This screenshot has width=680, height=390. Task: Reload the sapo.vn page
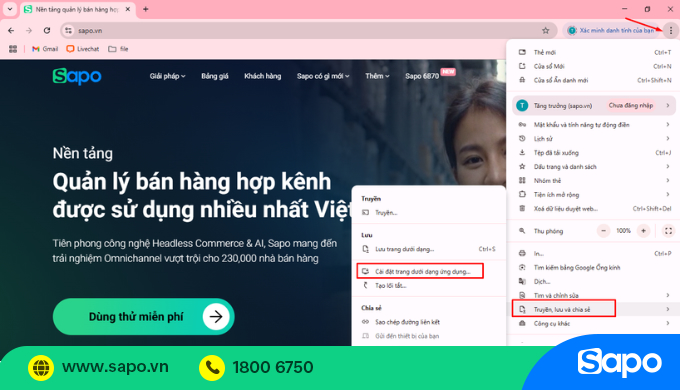pos(47,30)
